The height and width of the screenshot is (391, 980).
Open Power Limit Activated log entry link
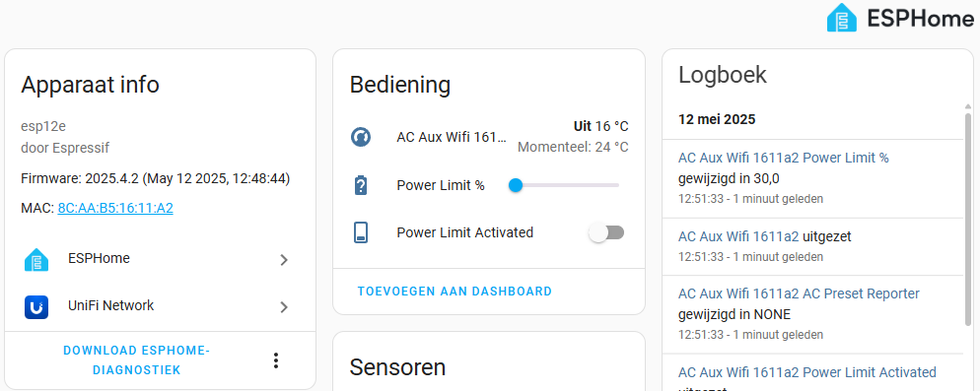pyautogui.click(x=806, y=373)
